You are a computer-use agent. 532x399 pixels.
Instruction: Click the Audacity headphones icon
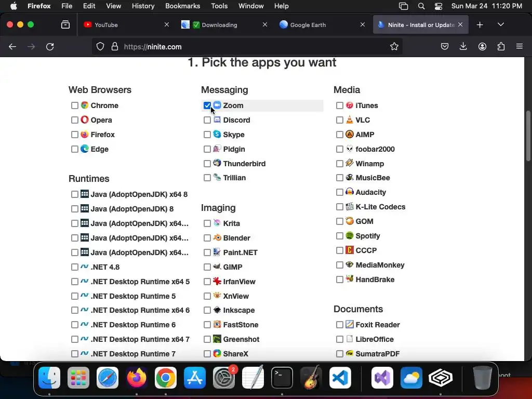350,192
